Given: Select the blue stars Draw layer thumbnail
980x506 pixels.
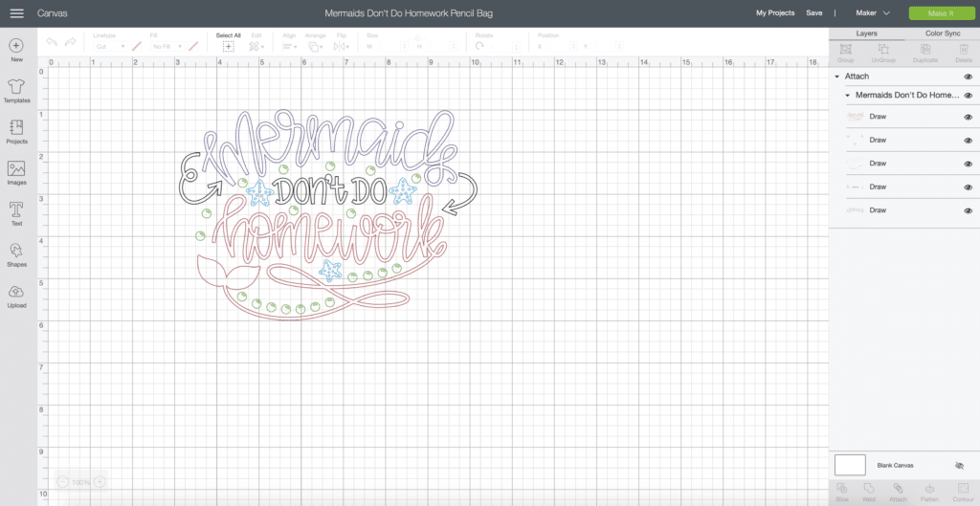Looking at the screenshot, I should pyautogui.click(x=855, y=140).
